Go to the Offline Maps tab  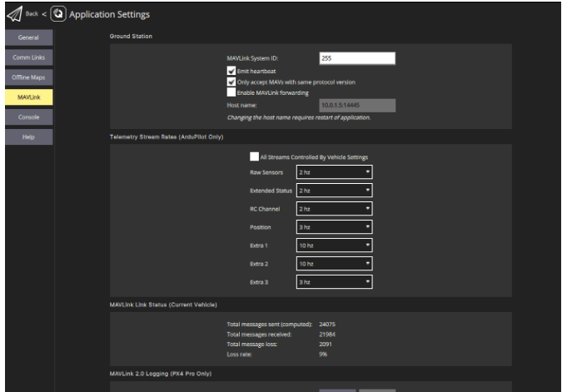pyautogui.click(x=28, y=77)
